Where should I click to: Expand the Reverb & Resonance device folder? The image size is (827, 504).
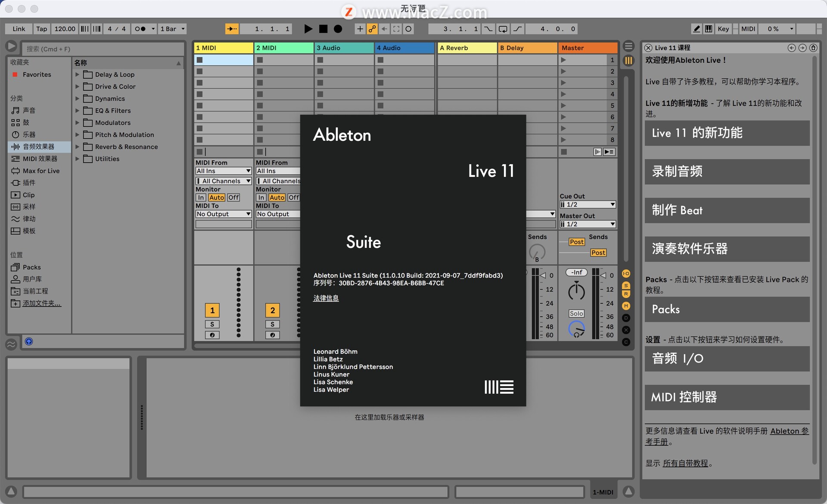pos(78,146)
